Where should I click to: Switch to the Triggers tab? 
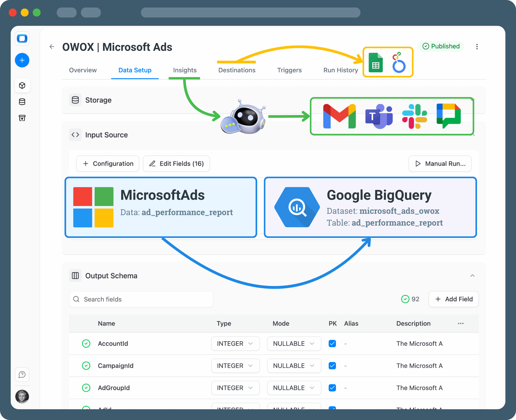pyautogui.click(x=289, y=70)
